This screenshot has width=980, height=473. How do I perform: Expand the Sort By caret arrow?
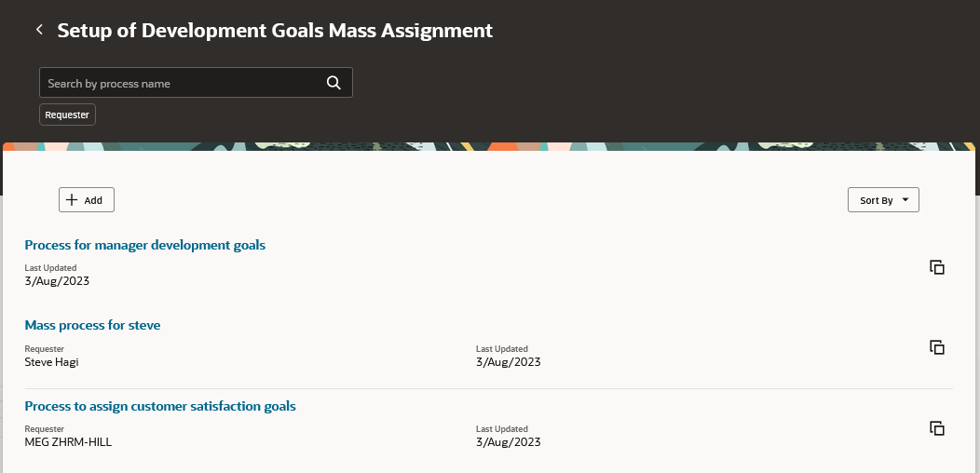click(905, 200)
